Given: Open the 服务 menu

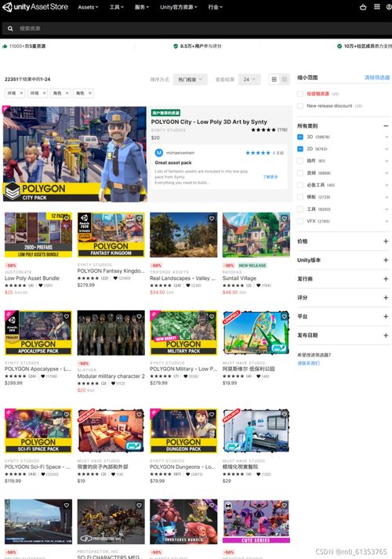Looking at the screenshot, I should [142, 7].
